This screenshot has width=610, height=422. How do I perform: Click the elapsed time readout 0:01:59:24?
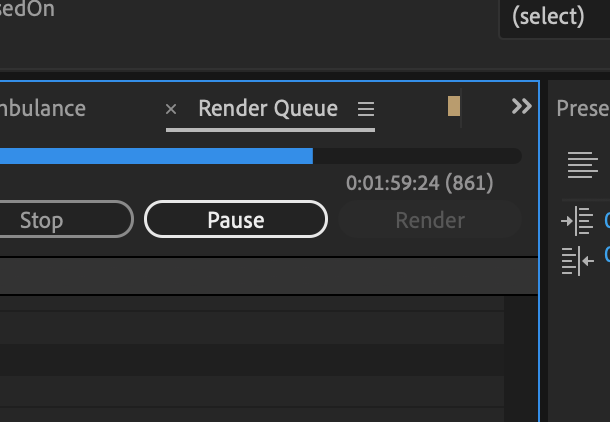(x=393, y=183)
